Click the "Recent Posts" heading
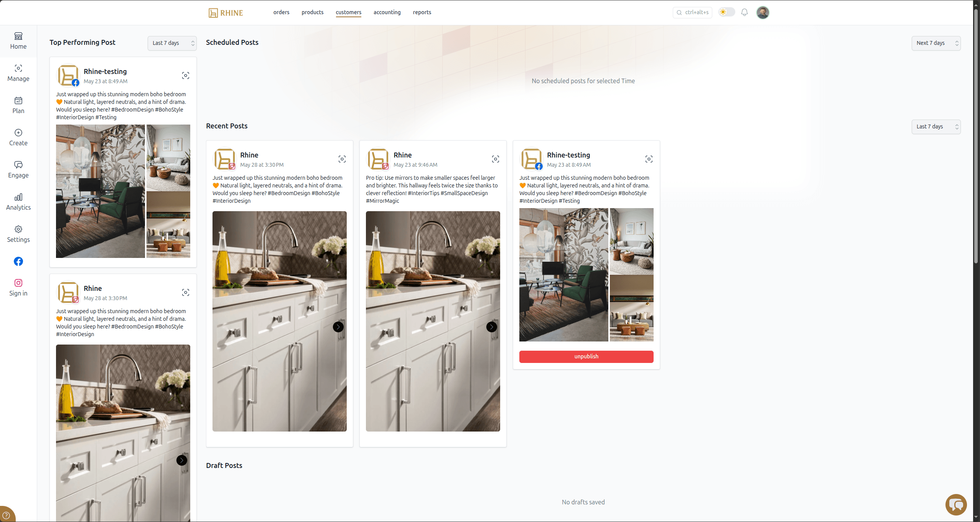The image size is (980, 522). click(227, 126)
